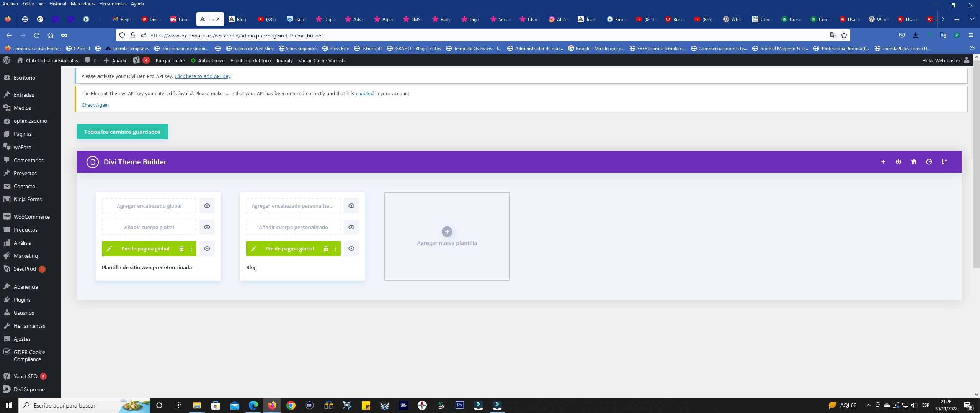Click Todos los cambios guardados button
The width and height of the screenshot is (980, 413).
click(x=122, y=132)
